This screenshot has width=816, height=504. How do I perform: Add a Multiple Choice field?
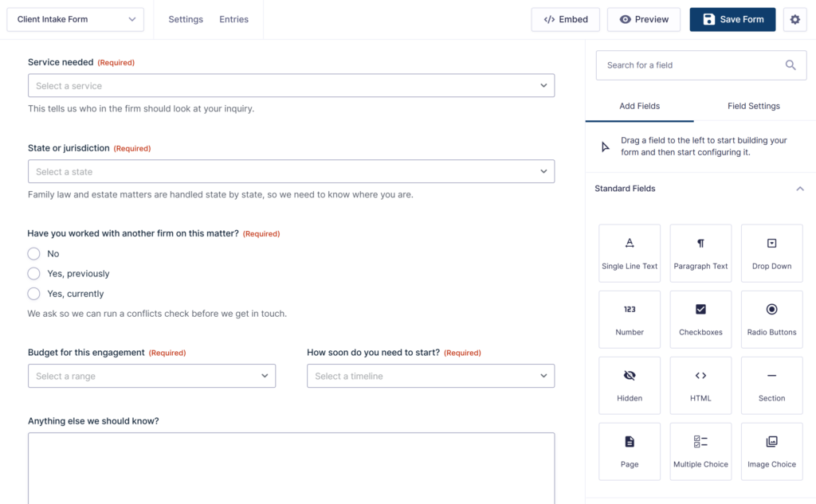coord(700,451)
